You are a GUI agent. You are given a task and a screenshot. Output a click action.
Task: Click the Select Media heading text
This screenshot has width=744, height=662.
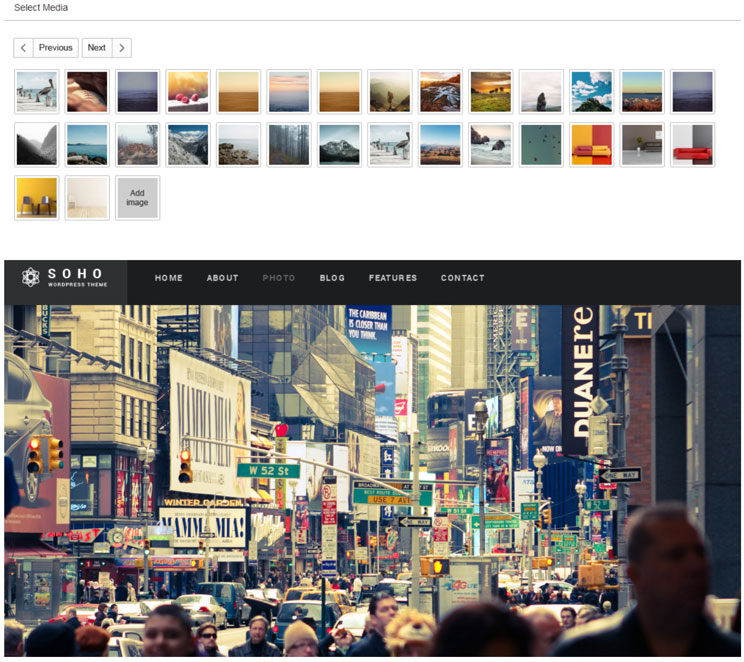pyautogui.click(x=41, y=8)
